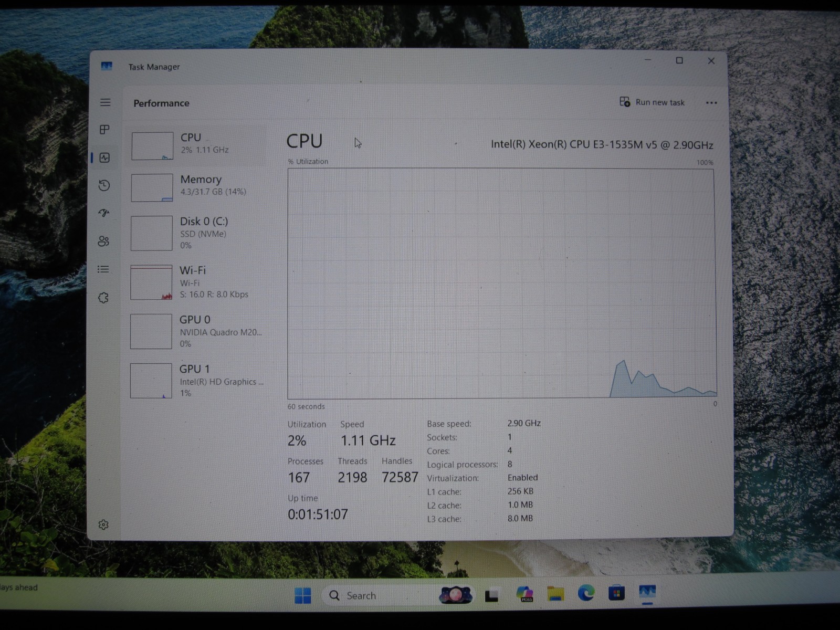Open the Details page icon
840x630 pixels.
tap(103, 269)
